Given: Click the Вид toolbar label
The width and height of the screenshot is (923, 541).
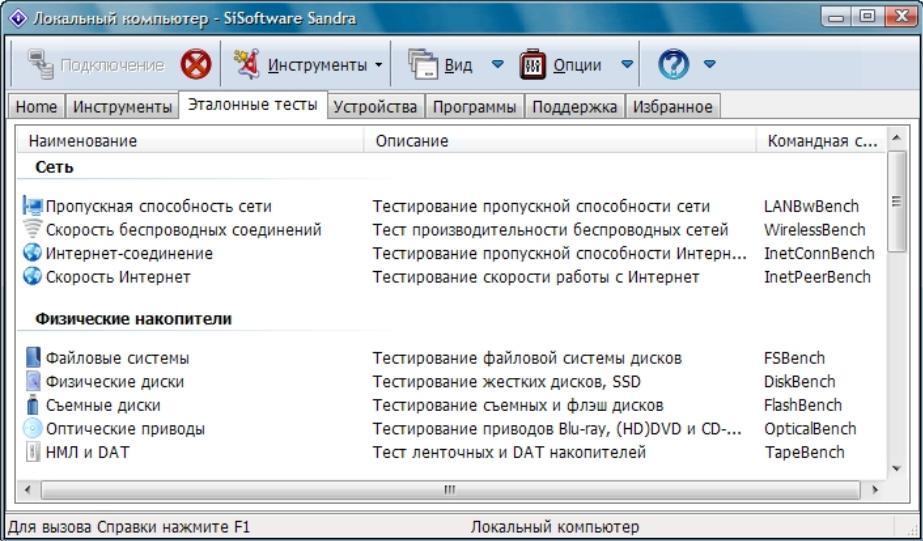Looking at the screenshot, I should (458, 65).
